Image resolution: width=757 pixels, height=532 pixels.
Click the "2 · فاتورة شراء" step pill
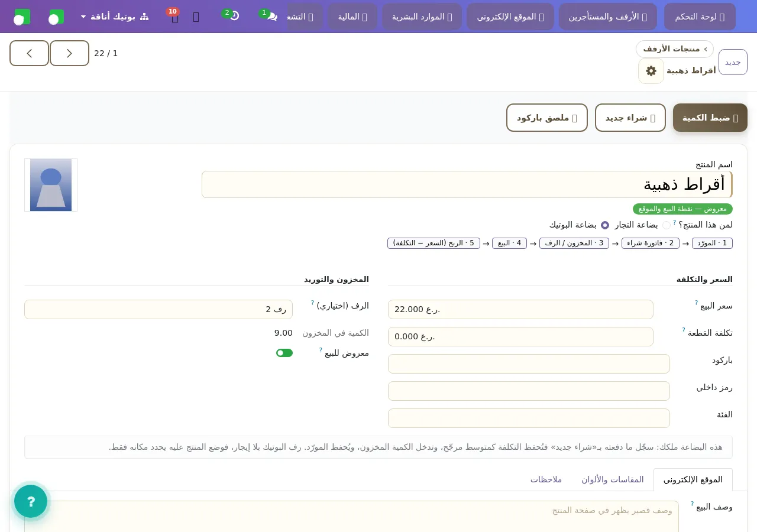click(x=651, y=243)
